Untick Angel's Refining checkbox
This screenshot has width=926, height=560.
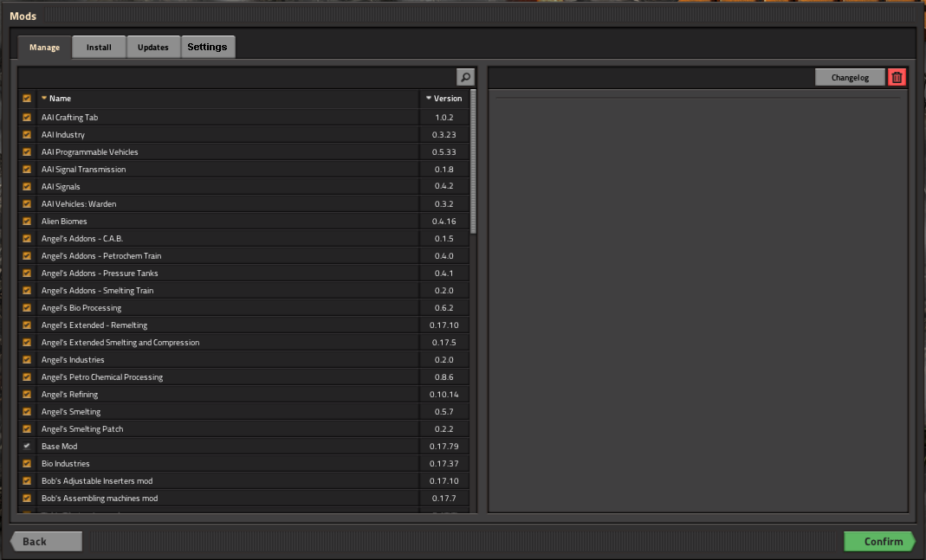(27, 395)
